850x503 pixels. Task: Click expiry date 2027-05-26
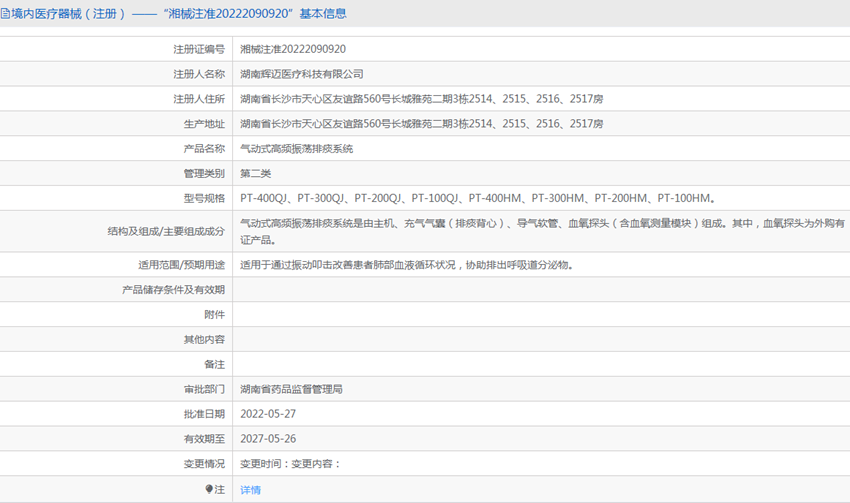[268, 439]
